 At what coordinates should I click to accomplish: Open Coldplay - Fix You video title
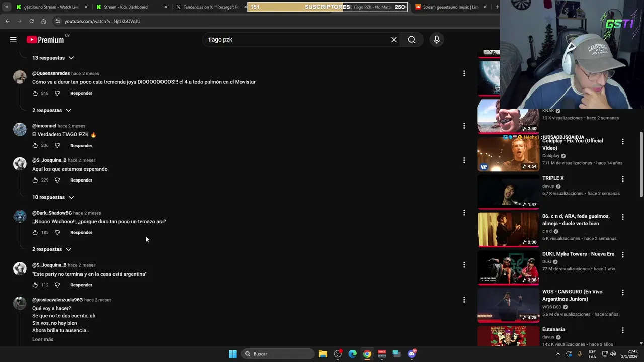click(x=573, y=144)
